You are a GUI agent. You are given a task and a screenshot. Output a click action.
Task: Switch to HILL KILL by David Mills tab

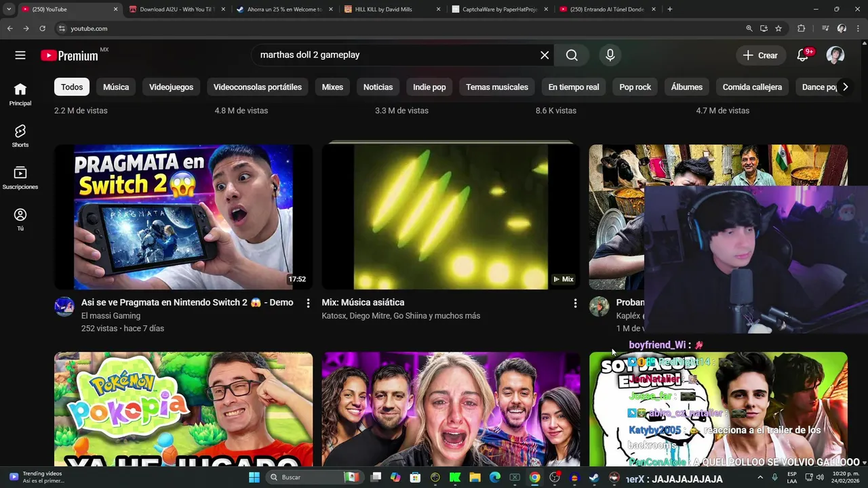pyautogui.click(x=392, y=9)
